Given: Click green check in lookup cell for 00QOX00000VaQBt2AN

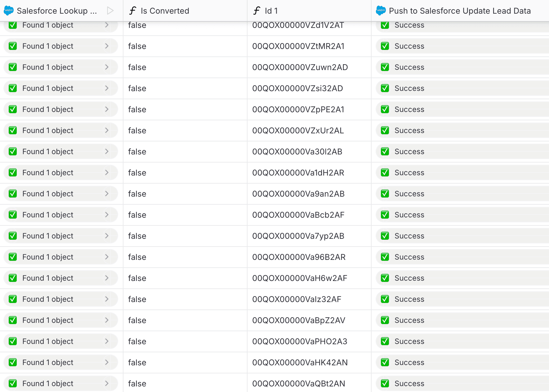Looking at the screenshot, I should (x=13, y=384).
